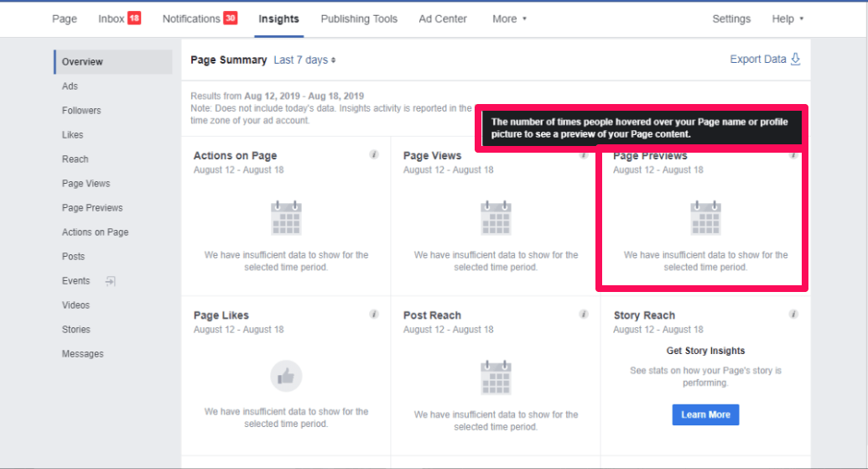868x469 pixels.
Task: Click the thumbs-up icon in Page Likes
Action: [286, 377]
